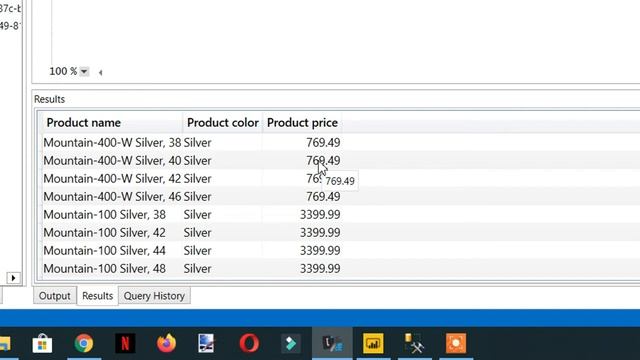Viewport: 640px width, 360px height.
Task: Click the cell Mountain-400-W Silver, 42
Action: point(112,178)
